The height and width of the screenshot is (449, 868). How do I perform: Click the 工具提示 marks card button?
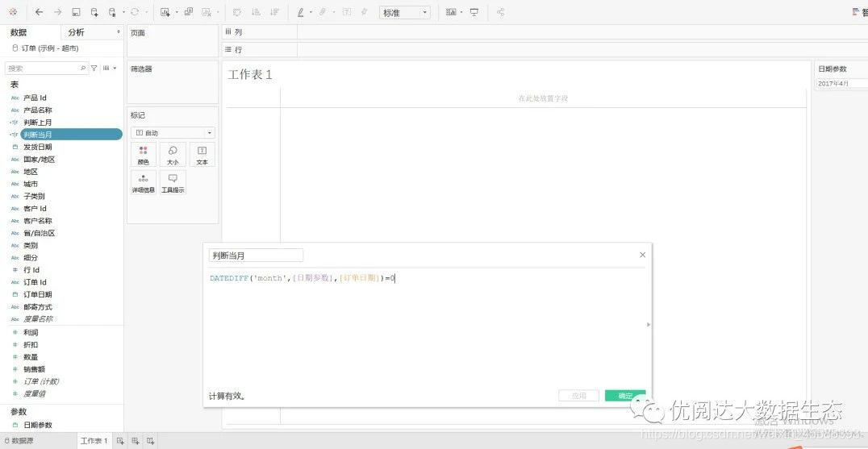click(x=173, y=182)
